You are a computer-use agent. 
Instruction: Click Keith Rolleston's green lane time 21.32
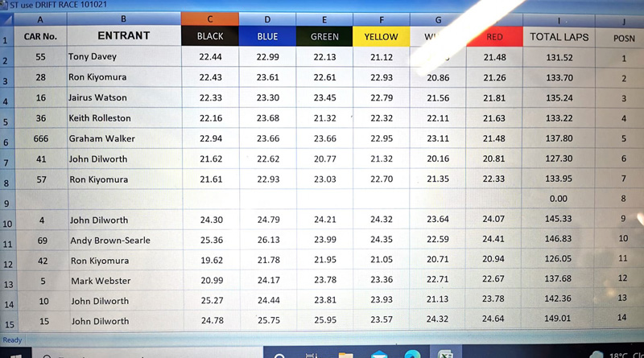324,118
